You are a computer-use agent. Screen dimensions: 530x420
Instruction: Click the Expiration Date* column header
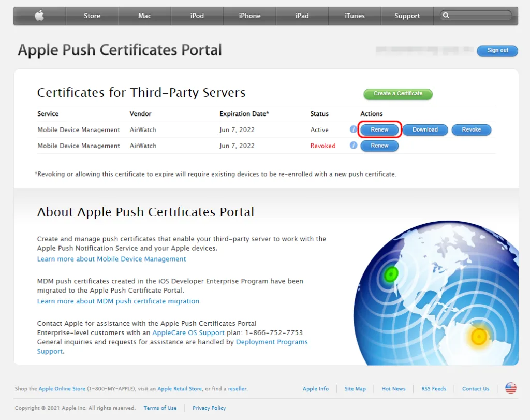pos(244,114)
